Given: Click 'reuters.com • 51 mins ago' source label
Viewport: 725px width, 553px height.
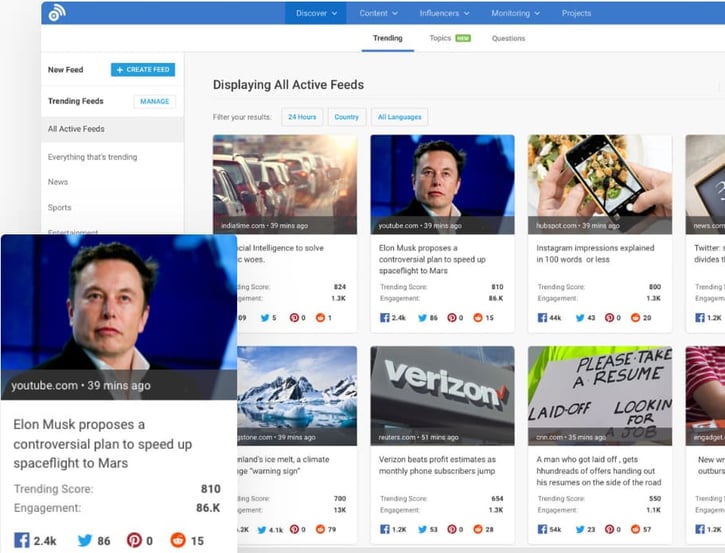Looking at the screenshot, I should [418, 437].
